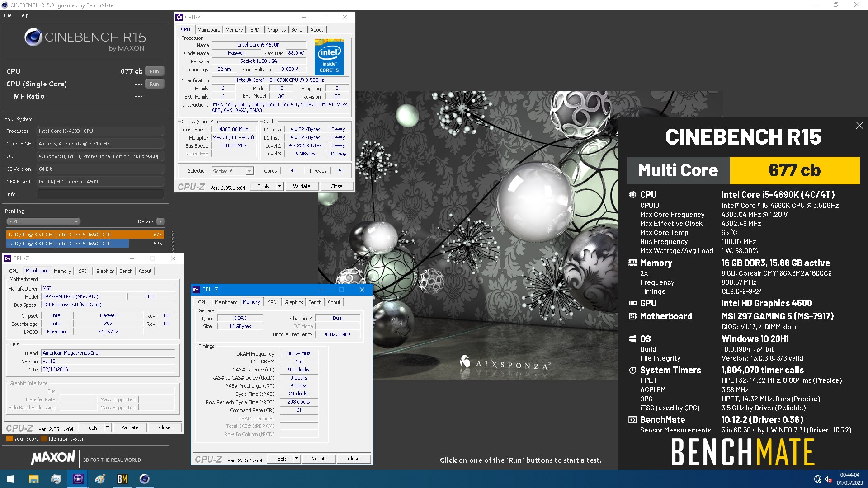Open Bench tab in Memory CPU-Z window
The height and width of the screenshot is (488, 868).
(315, 302)
